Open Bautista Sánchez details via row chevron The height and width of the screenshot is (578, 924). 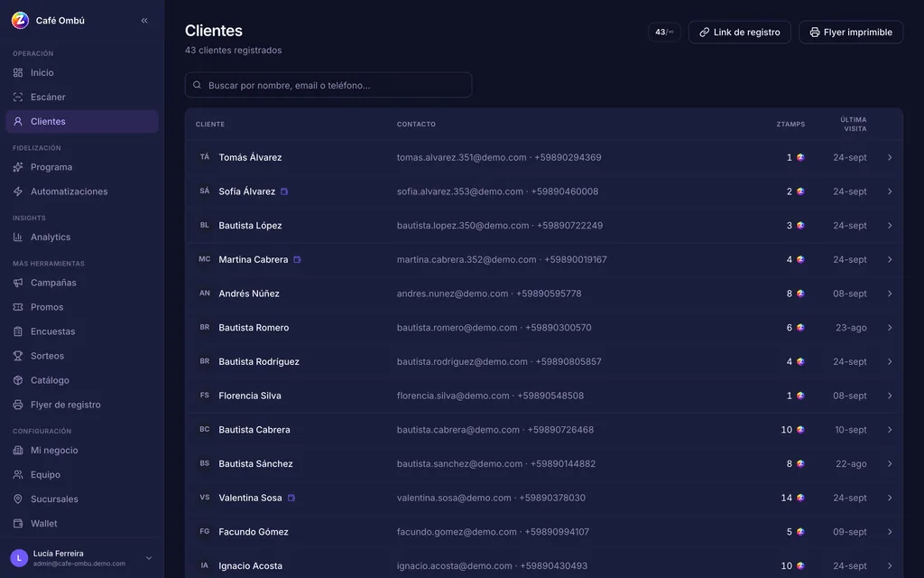[x=890, y=463]
